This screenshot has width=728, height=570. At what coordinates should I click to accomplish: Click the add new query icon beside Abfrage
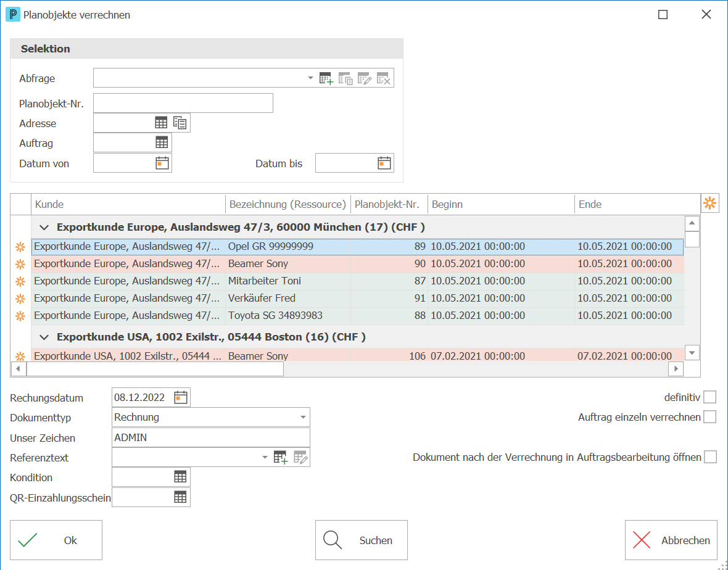(326, 78)
